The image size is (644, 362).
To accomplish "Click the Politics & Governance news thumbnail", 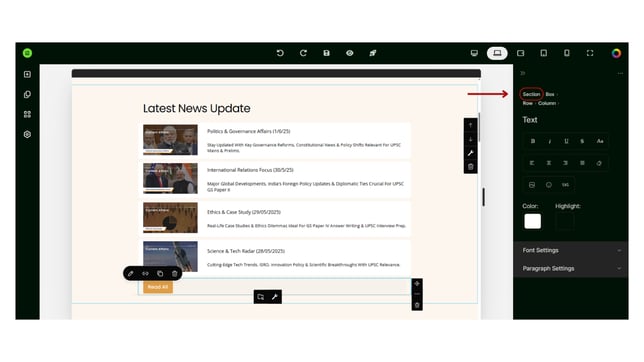I will [170, 140].
